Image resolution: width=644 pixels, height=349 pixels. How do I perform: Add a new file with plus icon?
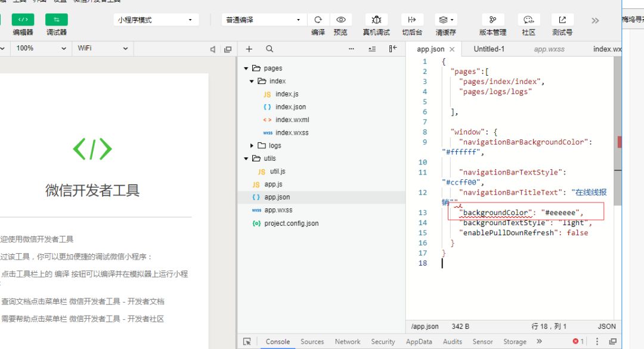[x=249, y=49]
